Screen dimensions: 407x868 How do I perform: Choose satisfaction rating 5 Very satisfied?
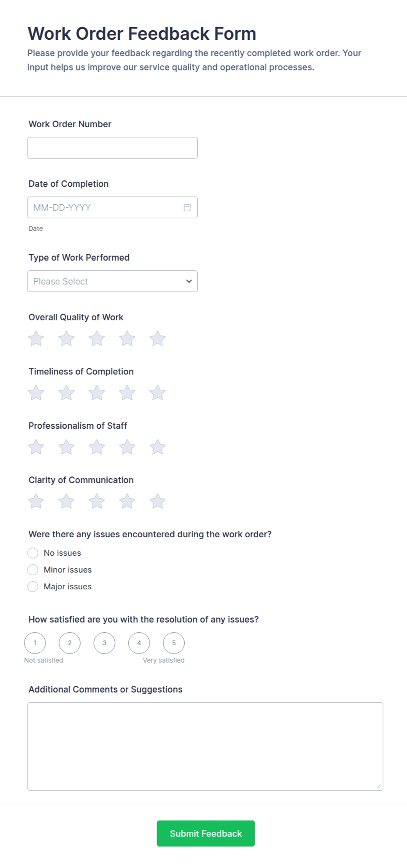click(174, 643)
